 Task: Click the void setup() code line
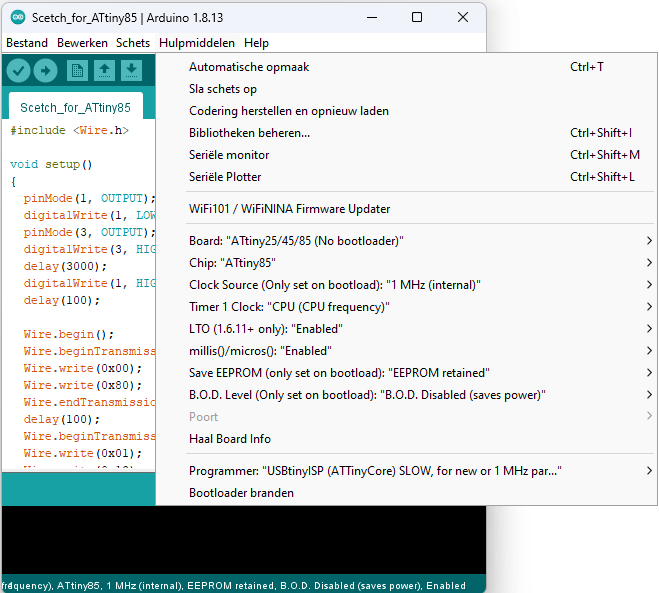pyautogui.click(x=51, y=164)
